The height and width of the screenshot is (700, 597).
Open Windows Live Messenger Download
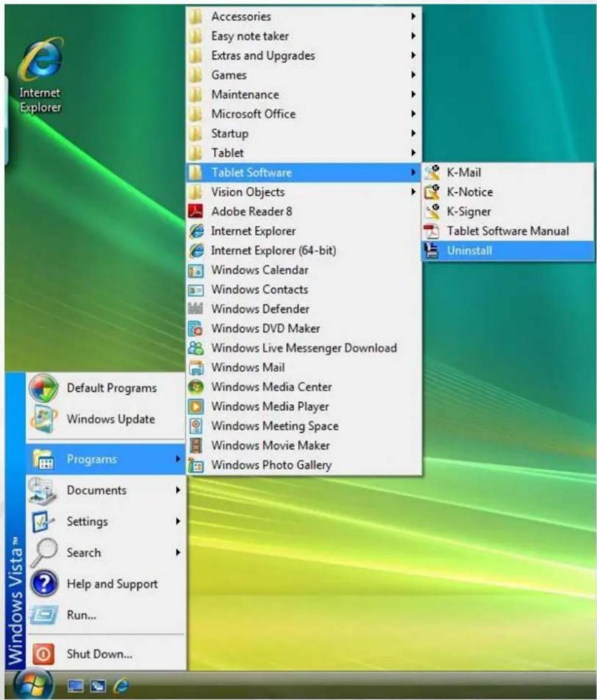tap(304, 348)
